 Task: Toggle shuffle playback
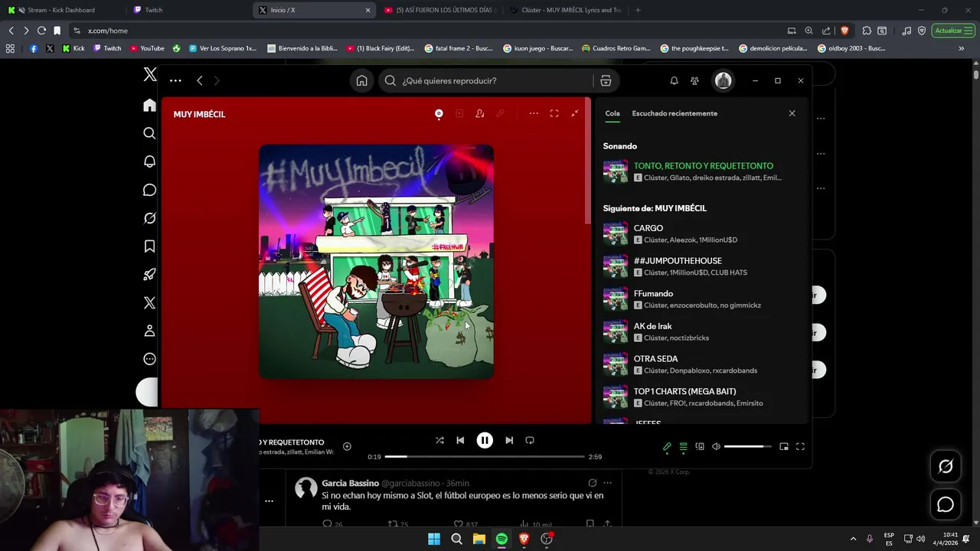point(439,440)
